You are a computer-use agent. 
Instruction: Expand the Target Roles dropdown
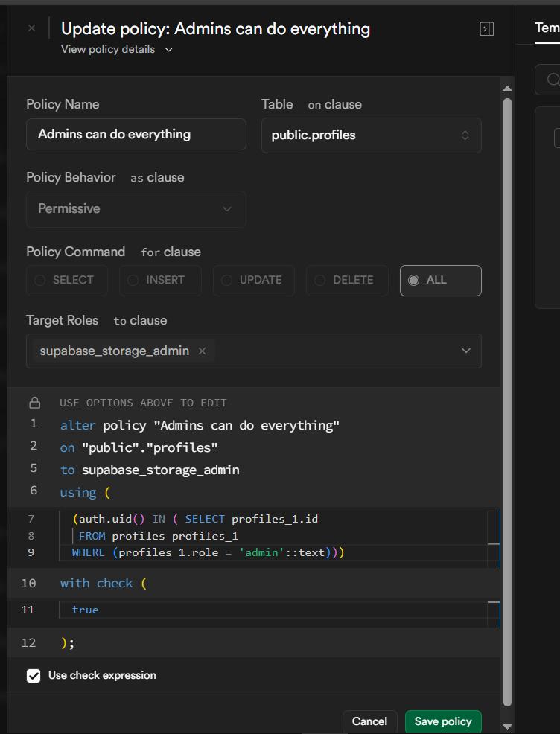[465, 351]
